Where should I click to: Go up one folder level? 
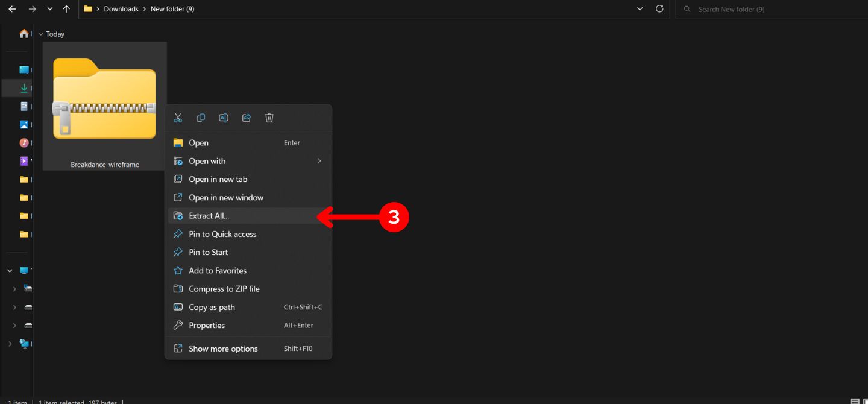66,8
